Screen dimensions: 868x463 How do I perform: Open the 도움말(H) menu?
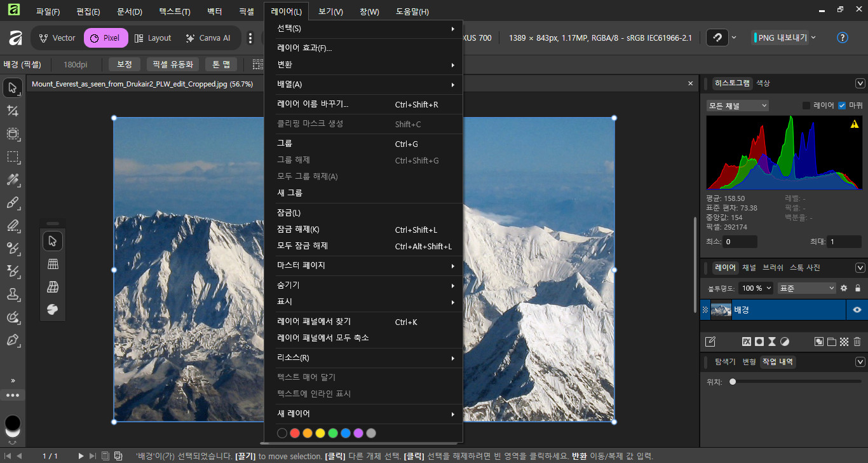coord(412,12)
